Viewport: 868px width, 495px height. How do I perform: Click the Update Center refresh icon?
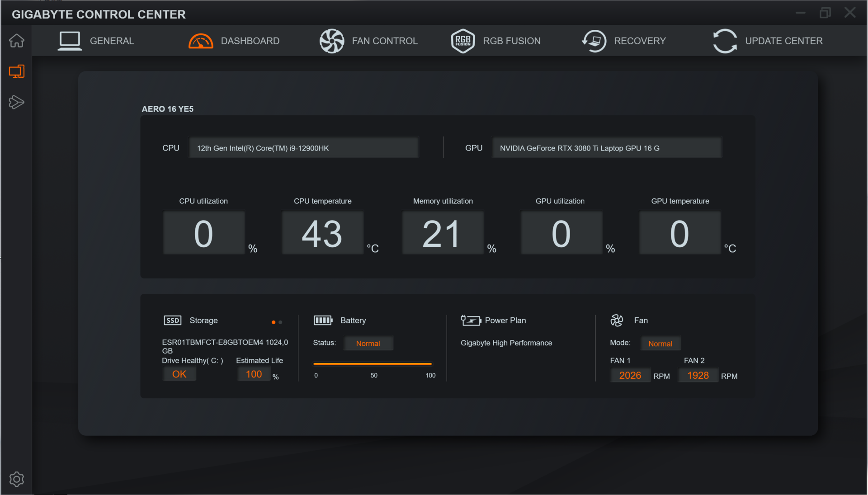[725, 41]
